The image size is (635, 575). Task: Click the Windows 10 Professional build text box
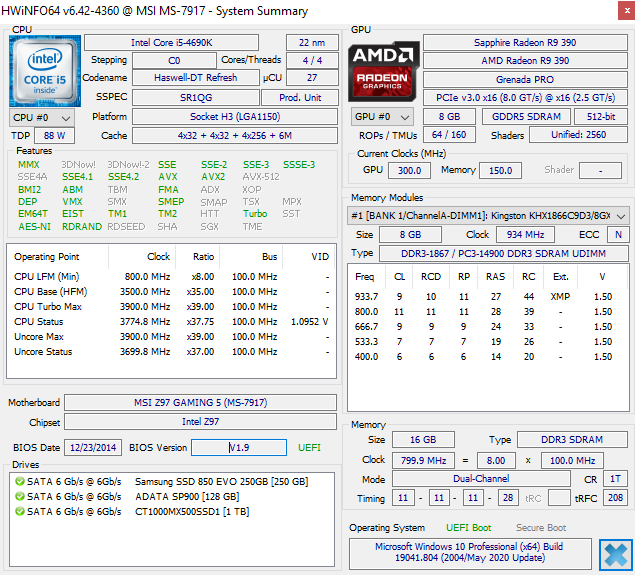(x=470, y=552)
